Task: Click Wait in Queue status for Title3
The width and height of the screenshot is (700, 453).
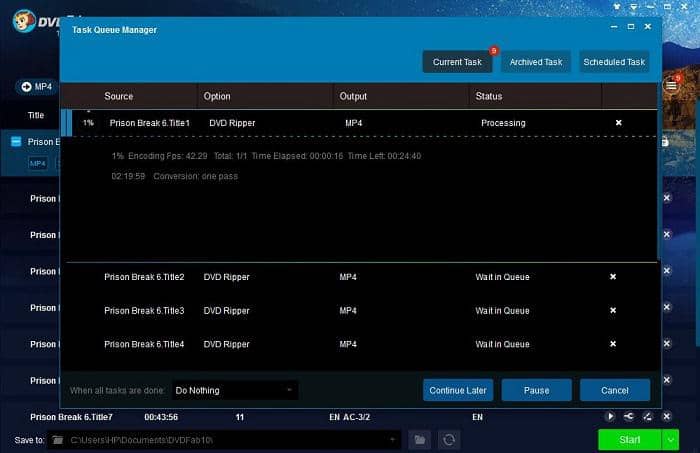Action: 502,311
